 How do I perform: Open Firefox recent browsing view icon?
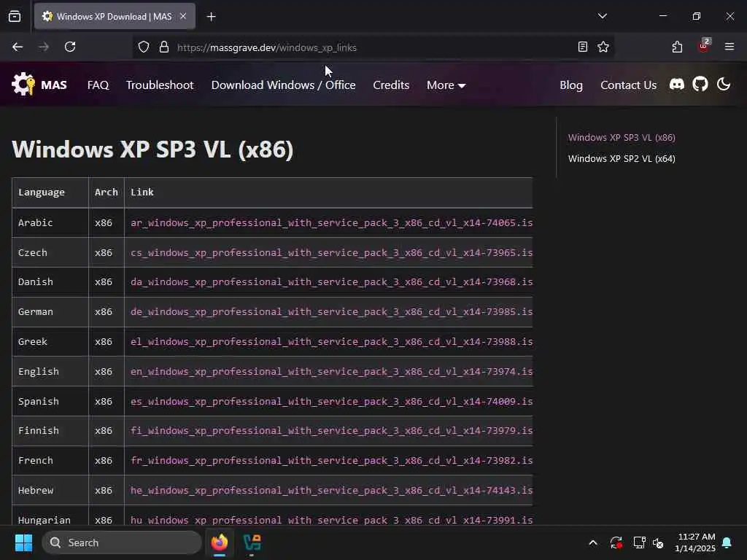(15, 17)
